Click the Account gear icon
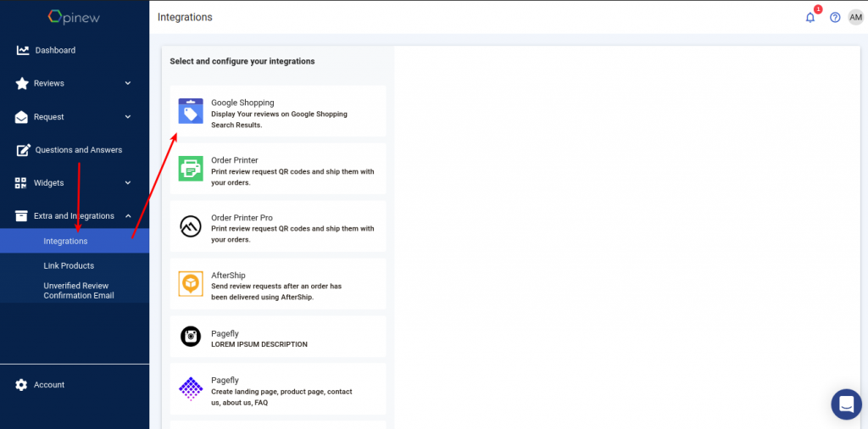Image resolution: width=868 pixels, height=429 pixels. [x=21, y=385]
